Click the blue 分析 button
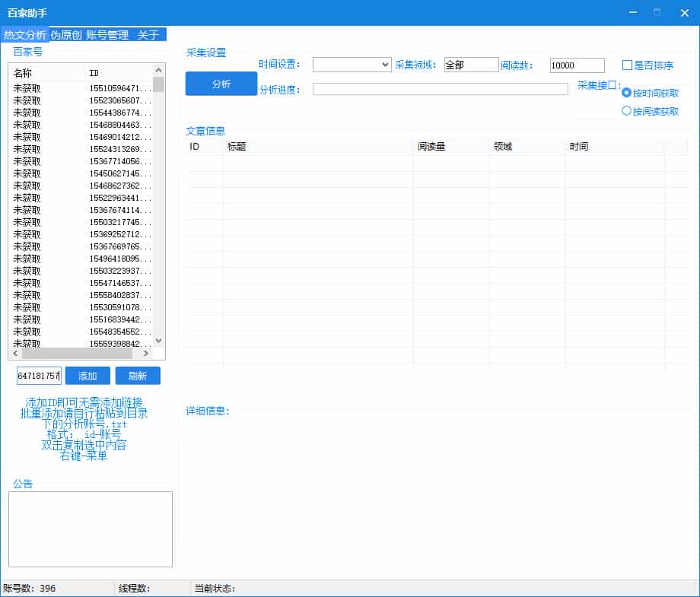This screenshot has width=700, height=597. [221, 84]
